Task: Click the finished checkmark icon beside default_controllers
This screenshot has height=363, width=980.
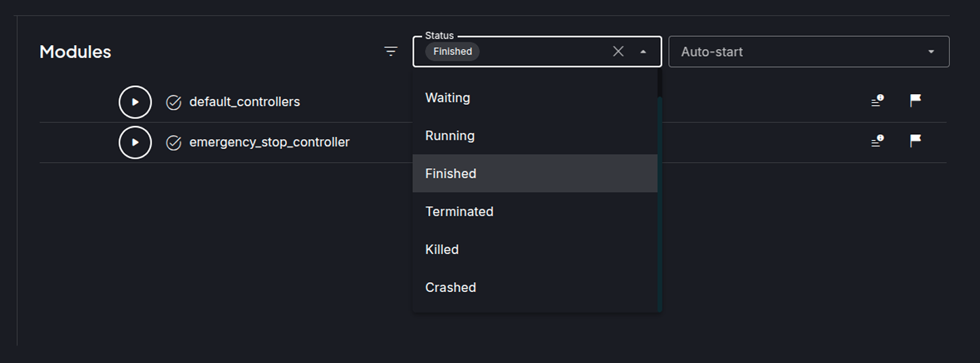Action: (x=174, y=103)
